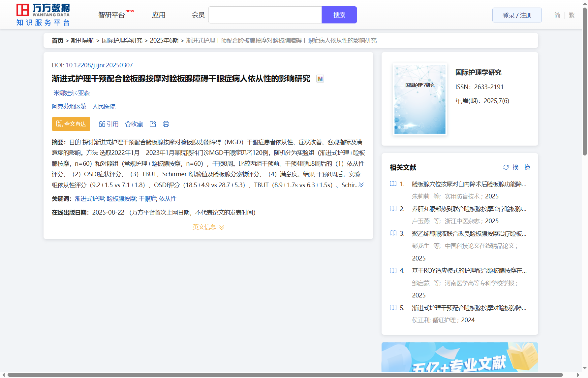Click the 换一换 refresh icon
Viewport: 588px width, 378px height.
tap(506, 167)
